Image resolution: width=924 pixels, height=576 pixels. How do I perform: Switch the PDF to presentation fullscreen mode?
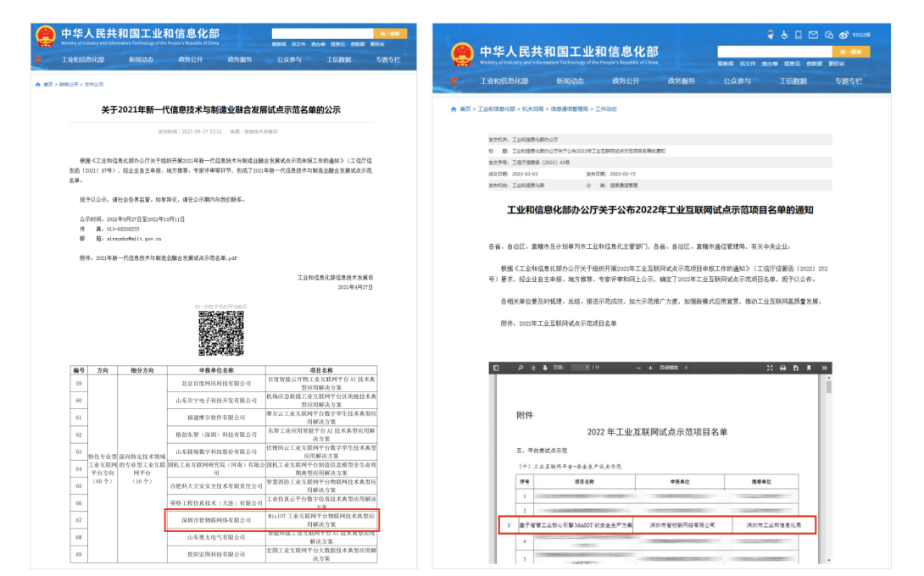click(770, 368)
